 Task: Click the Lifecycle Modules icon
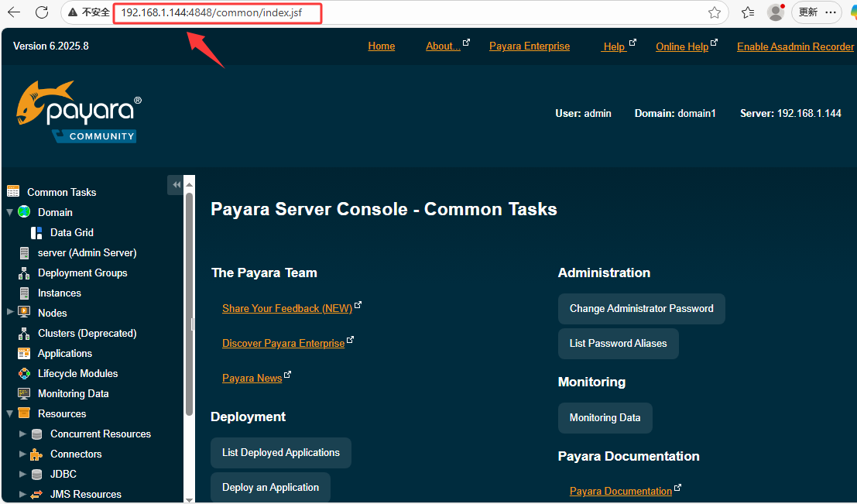tap(25, 373)
